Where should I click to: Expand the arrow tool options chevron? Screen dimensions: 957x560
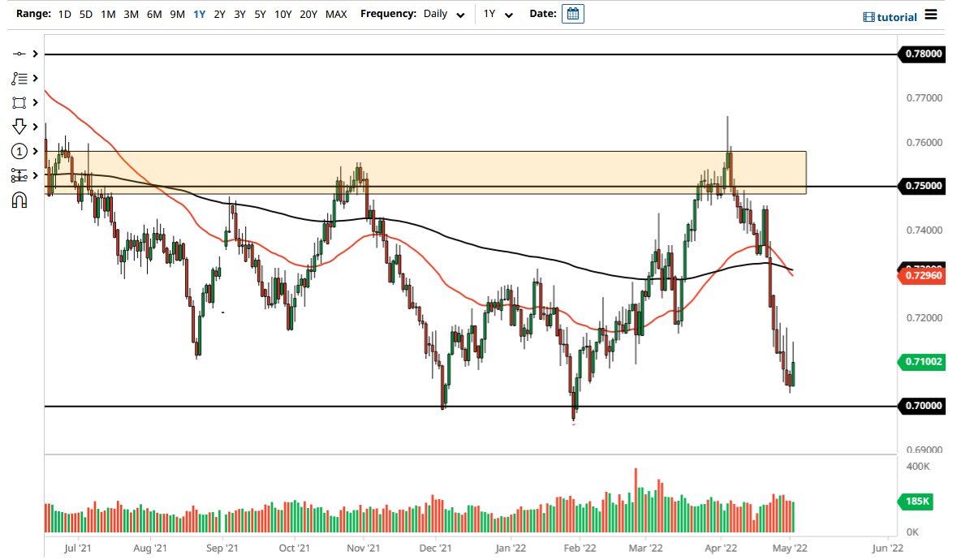tap(35, 127)
